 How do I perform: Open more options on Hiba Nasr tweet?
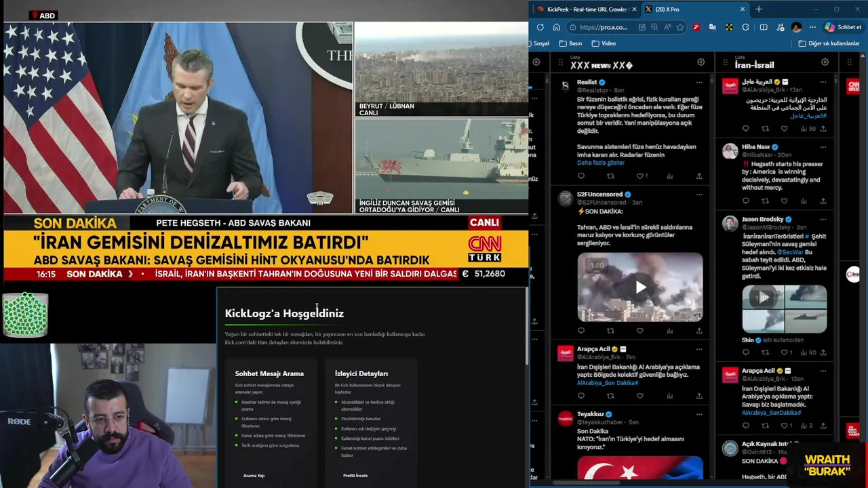pyautogui.click(x=823, y=147)
